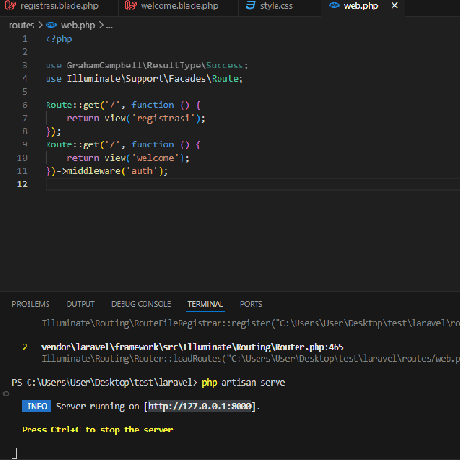Click Route::get on line 6

pos(73,105)
